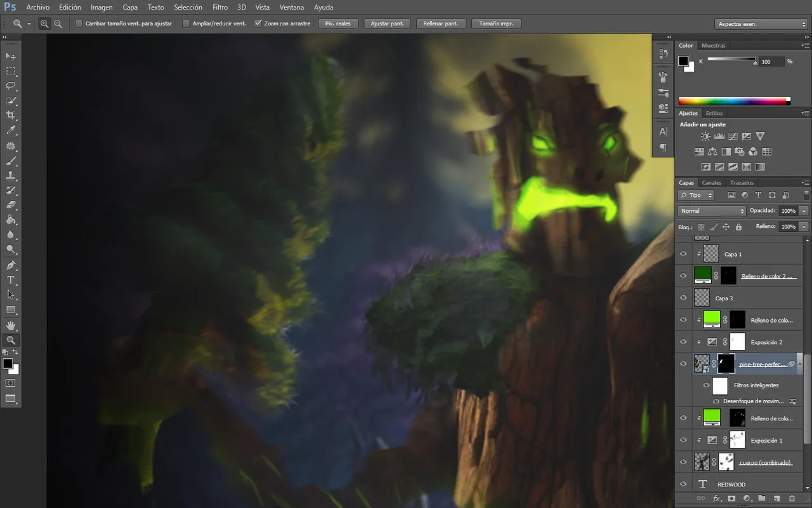
Task: Click the foreground color swatch in Color panel
Action: pos(683,61)
